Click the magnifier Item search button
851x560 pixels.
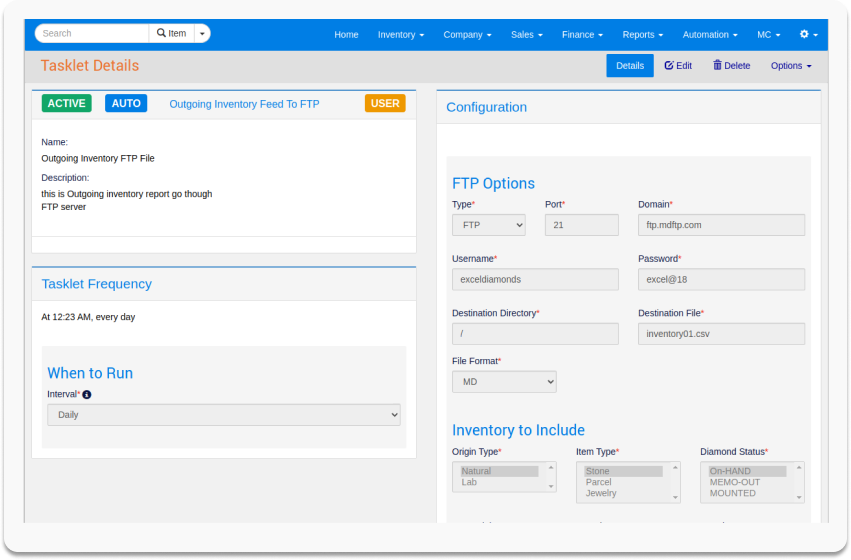point(171,33)
